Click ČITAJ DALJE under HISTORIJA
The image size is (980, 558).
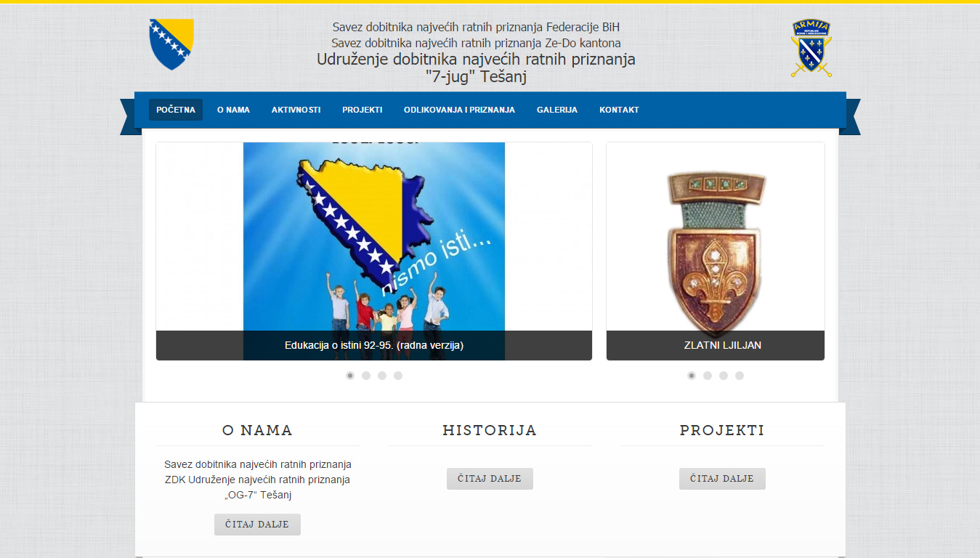coord(490,479)
